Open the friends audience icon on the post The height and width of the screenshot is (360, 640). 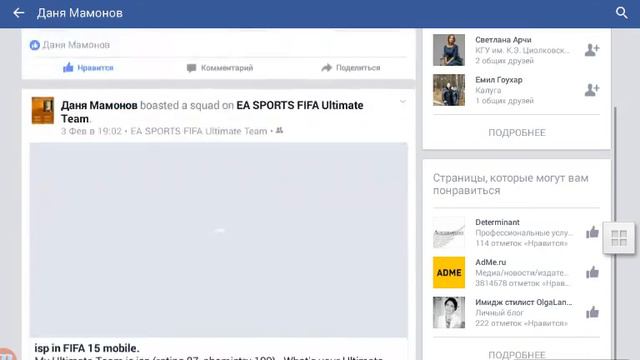tap(279, 131)
